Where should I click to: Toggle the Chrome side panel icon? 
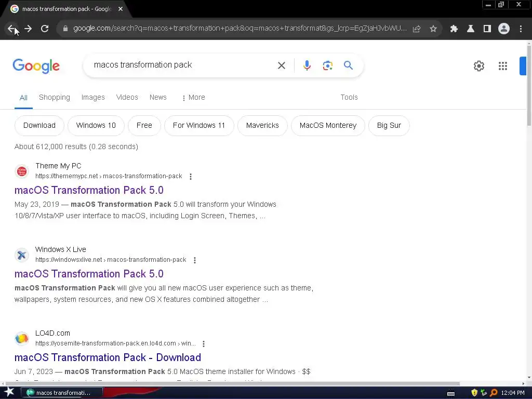487,29
